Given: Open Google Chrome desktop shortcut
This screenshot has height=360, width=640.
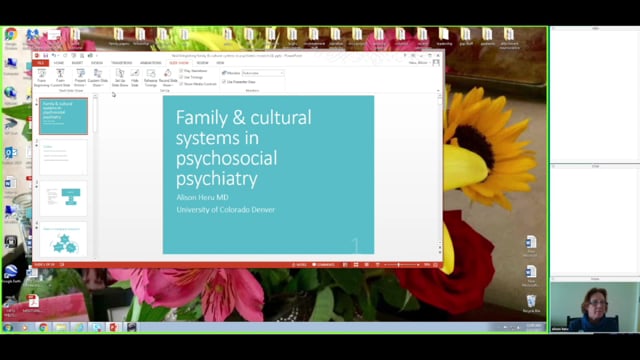Looking at the screenshot, I should pyautogui.click(x=11, y=38).
